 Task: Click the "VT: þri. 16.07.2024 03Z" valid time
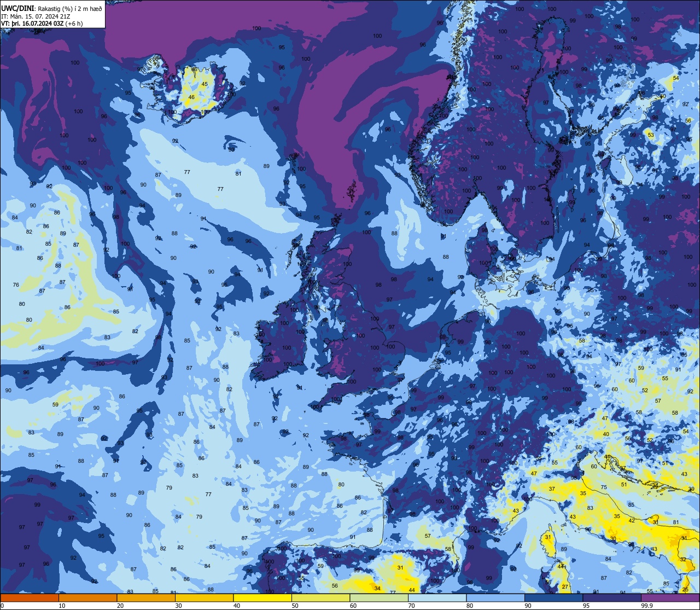pos(32,24)
